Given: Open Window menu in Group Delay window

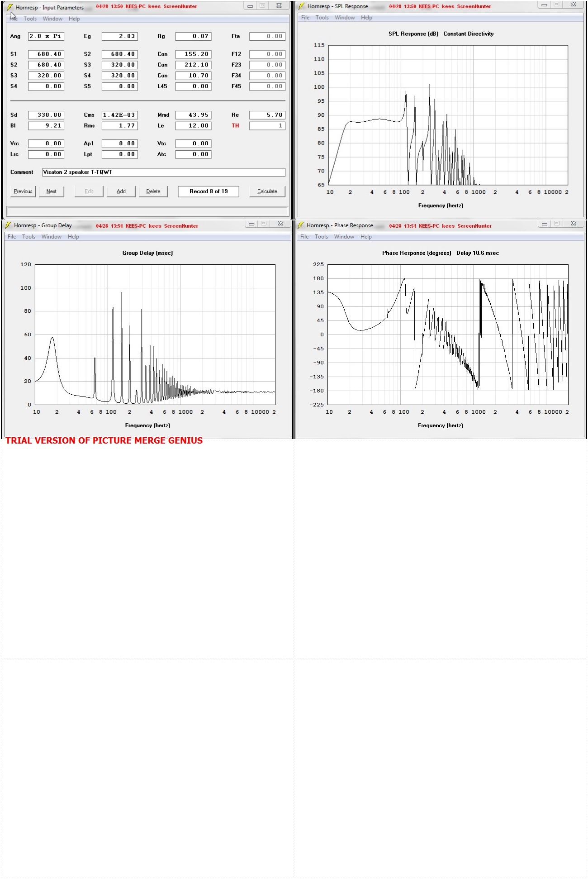Looking at the screenshot, I should (x=51, y=237).
